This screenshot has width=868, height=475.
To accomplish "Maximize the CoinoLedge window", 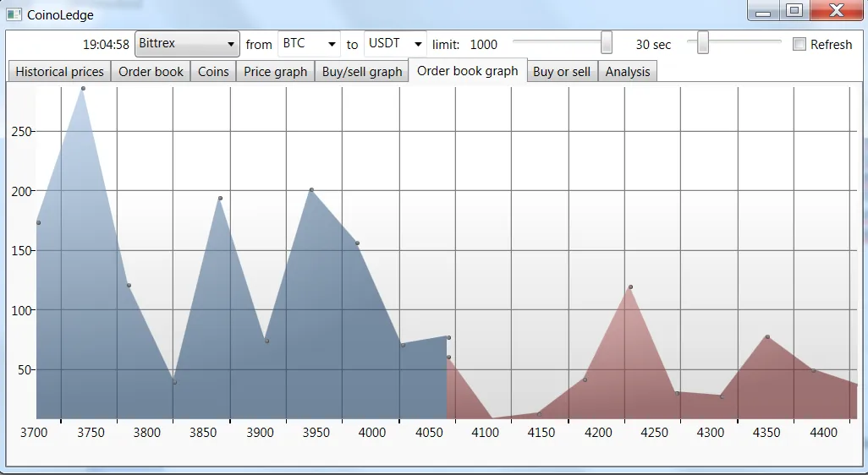I will [x=794, y=10].
